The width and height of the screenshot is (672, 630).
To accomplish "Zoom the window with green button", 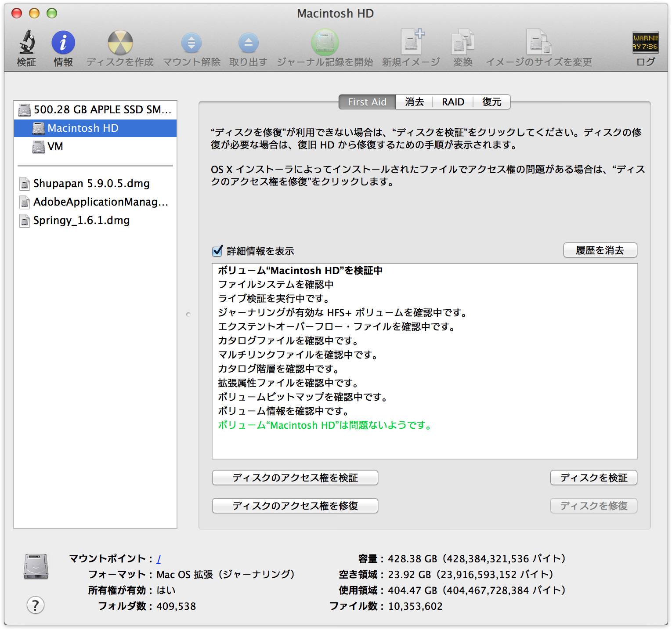I will (x=52, y=13).
